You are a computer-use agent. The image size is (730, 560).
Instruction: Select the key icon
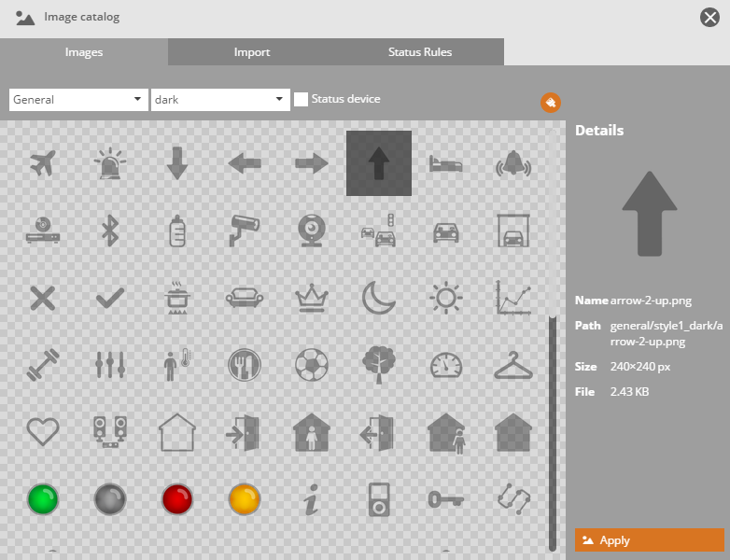(445, 499)
